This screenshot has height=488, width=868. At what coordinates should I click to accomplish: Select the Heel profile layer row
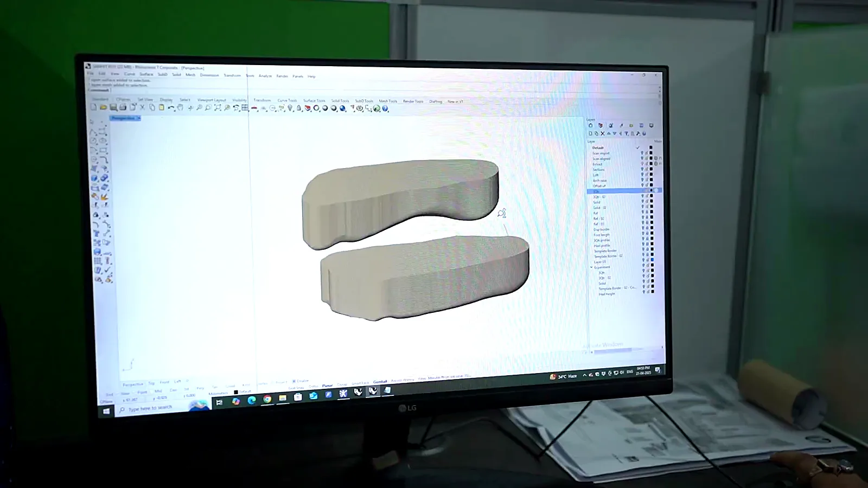click(624, 246)
